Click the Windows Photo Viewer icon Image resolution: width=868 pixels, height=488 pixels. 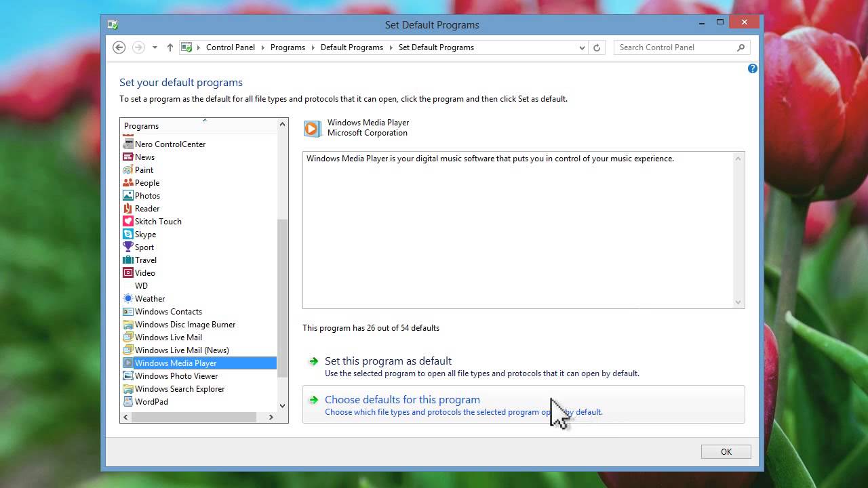click(x=128, y=375)
